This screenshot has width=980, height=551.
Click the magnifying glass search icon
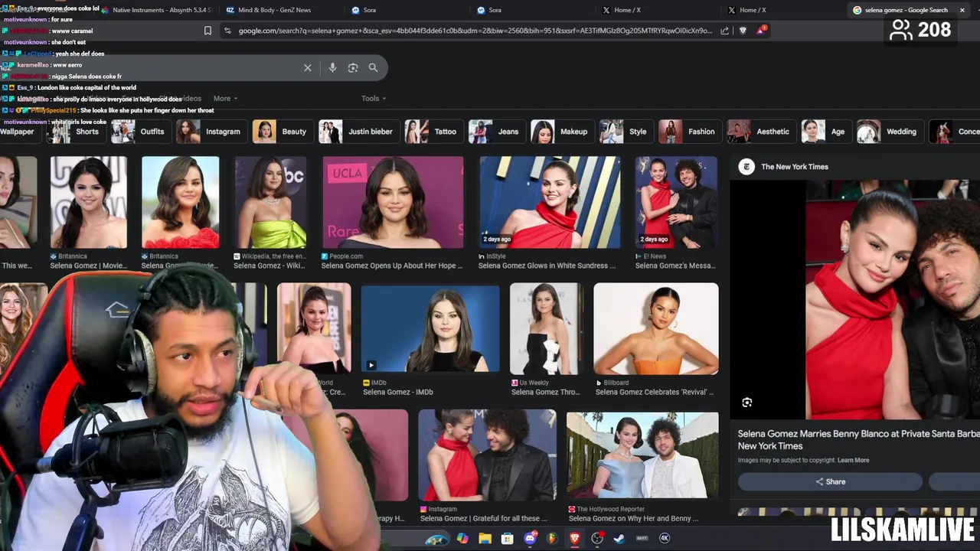(373, 68)
